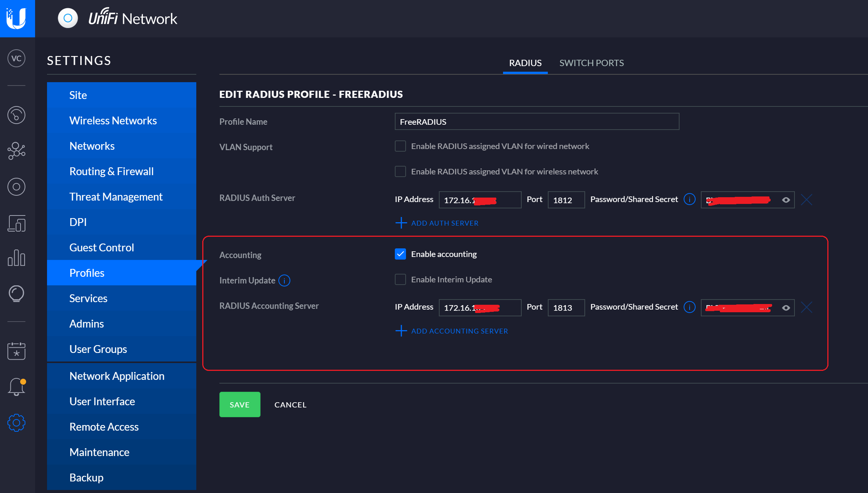Click the plus icon for Add Auth Server
Image resolution: width=868 pixels, height=493 pixels.
pos(401,223)
